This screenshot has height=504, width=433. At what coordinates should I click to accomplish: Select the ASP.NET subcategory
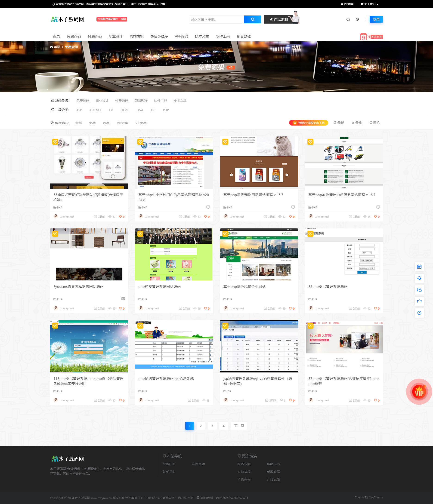pos(95,110)
